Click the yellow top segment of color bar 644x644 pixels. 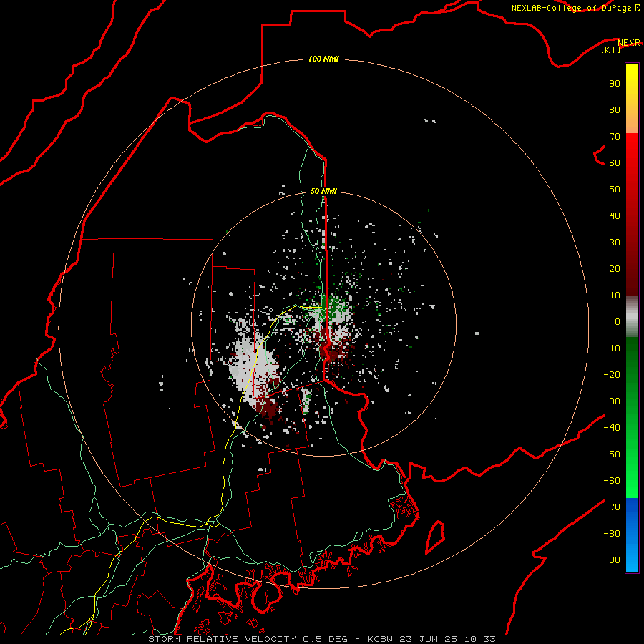tap(632, 99)
